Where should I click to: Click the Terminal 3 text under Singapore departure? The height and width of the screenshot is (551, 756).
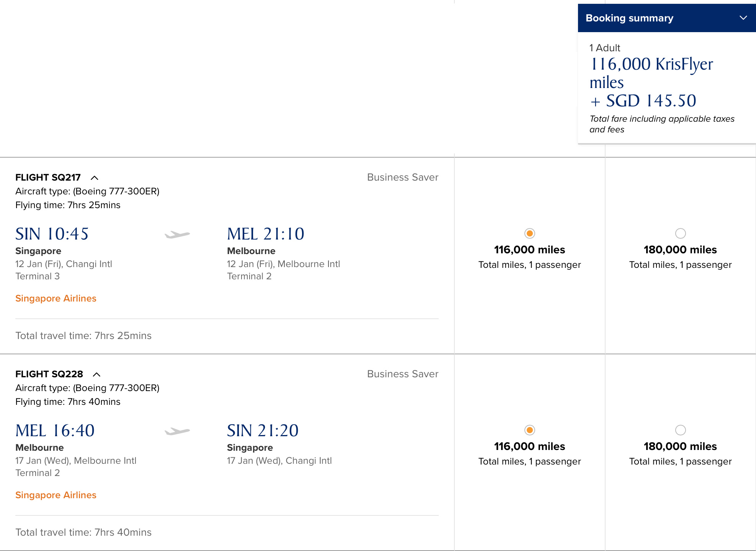pos(38,276)
